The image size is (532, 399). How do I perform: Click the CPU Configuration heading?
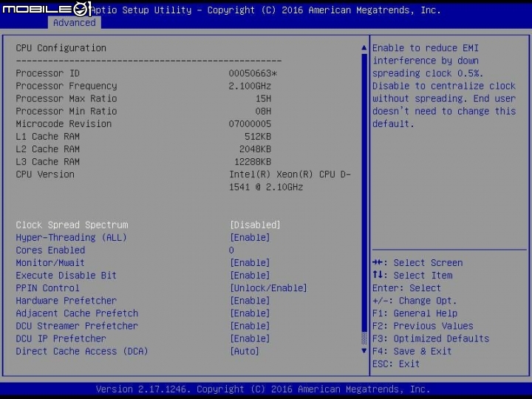61,48
